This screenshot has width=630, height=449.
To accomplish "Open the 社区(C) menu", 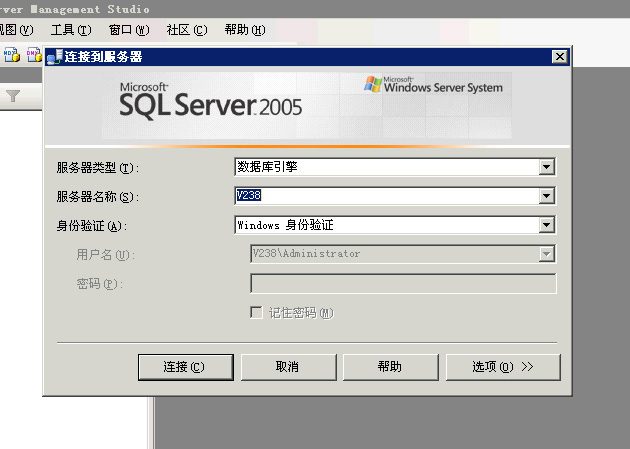I will [187, 30].
